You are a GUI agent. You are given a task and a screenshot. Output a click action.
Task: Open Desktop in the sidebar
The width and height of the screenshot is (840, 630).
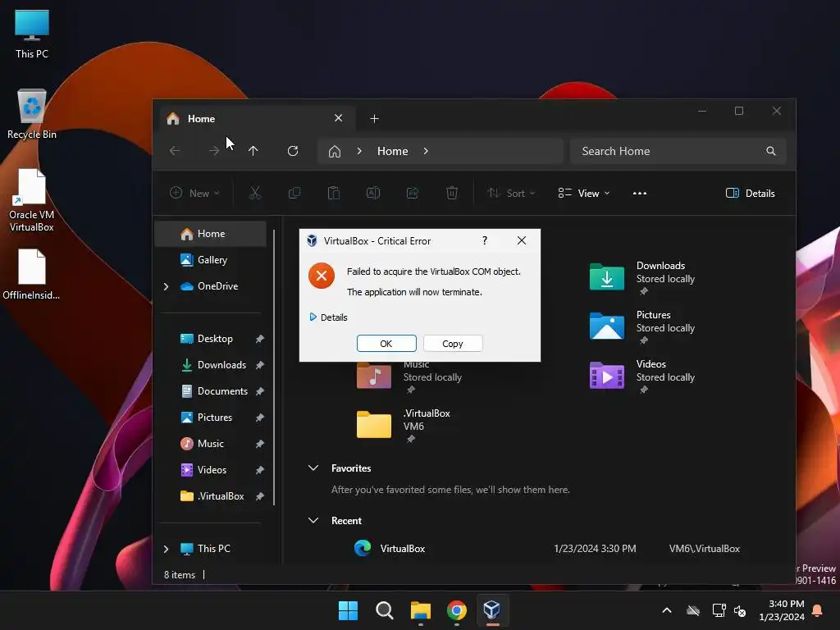click(215, 339)
